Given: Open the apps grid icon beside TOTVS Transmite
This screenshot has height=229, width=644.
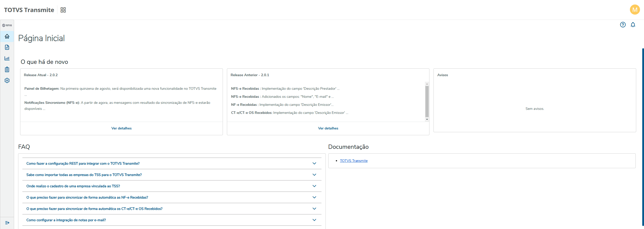Looking at the screenshot, I should click(x=63, y=10).
